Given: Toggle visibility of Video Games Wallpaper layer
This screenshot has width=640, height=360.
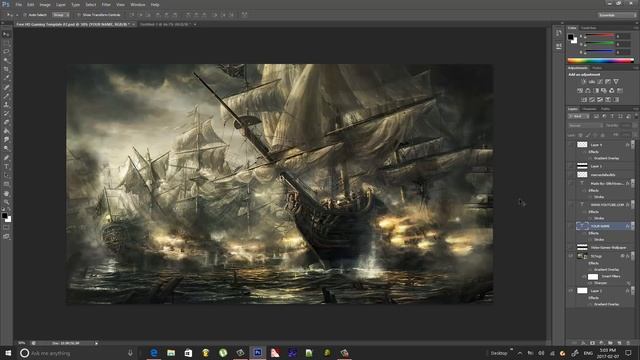Looking at the screenshot, I should (571, 247).
